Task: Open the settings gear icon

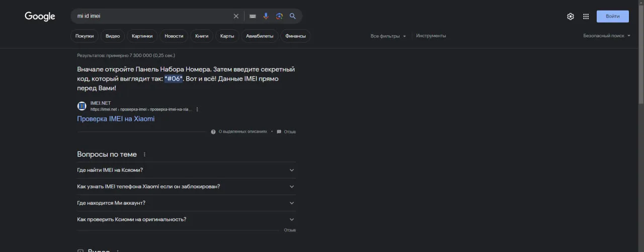Action: pos(571,16)
